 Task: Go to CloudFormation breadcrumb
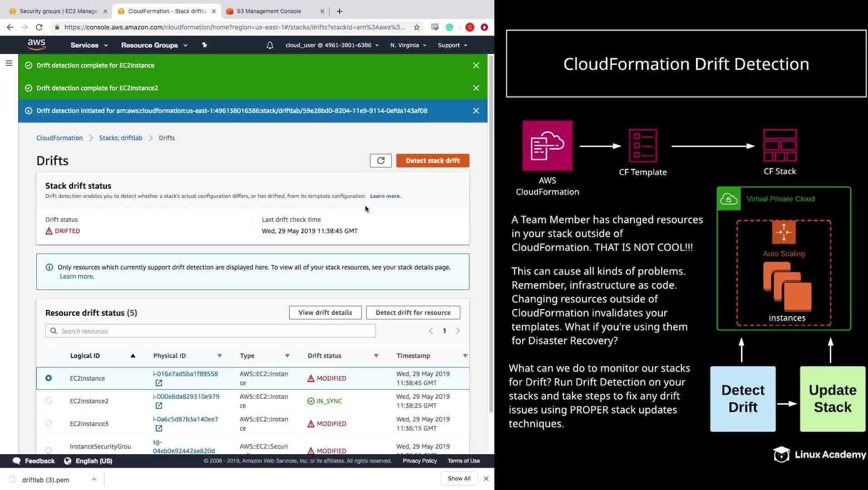(59, 138)
